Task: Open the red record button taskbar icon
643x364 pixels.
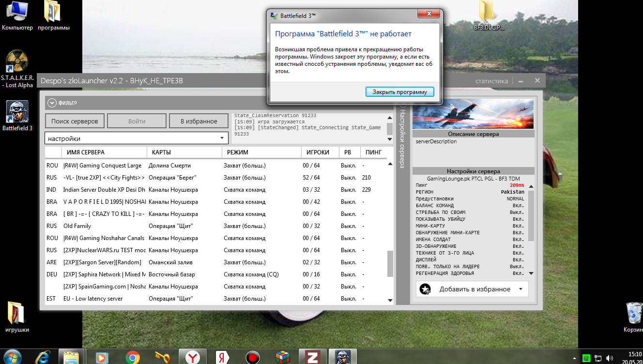Action: click(x=252, y=358)
